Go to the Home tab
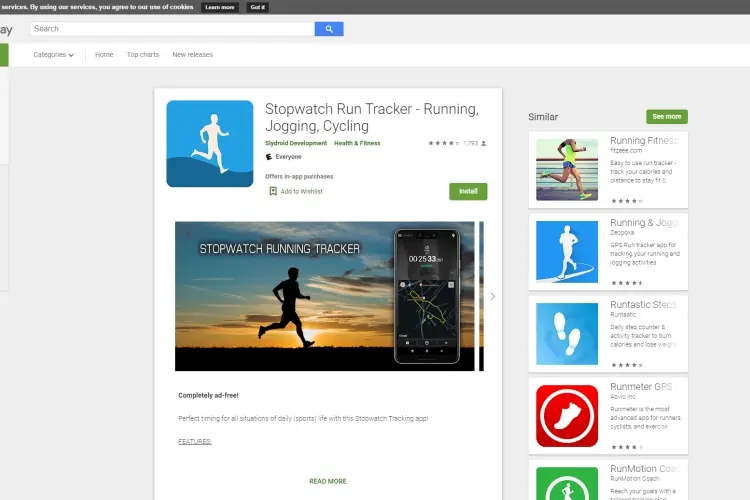 coord(104,55)
